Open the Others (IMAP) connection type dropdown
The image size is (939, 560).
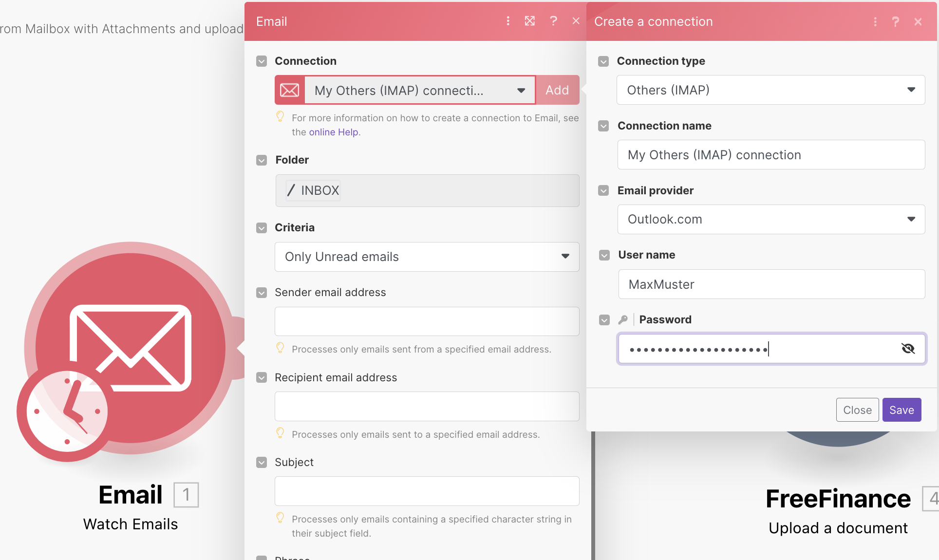tap(770, 90)
